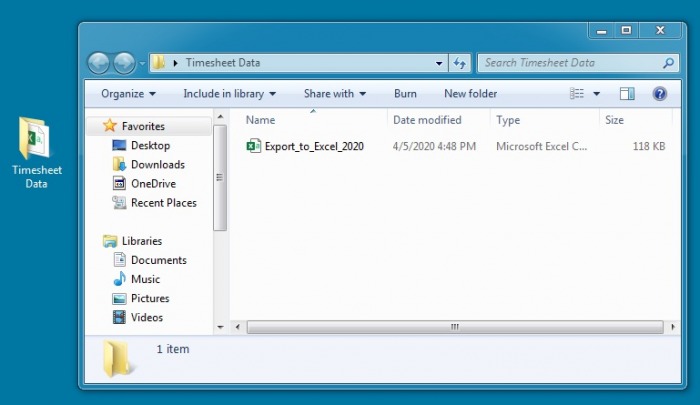Click the navigation pane vertical scrollbar thumb
Image resolution: width=700 pixels, height=405 pixels.
coord(220,178)
